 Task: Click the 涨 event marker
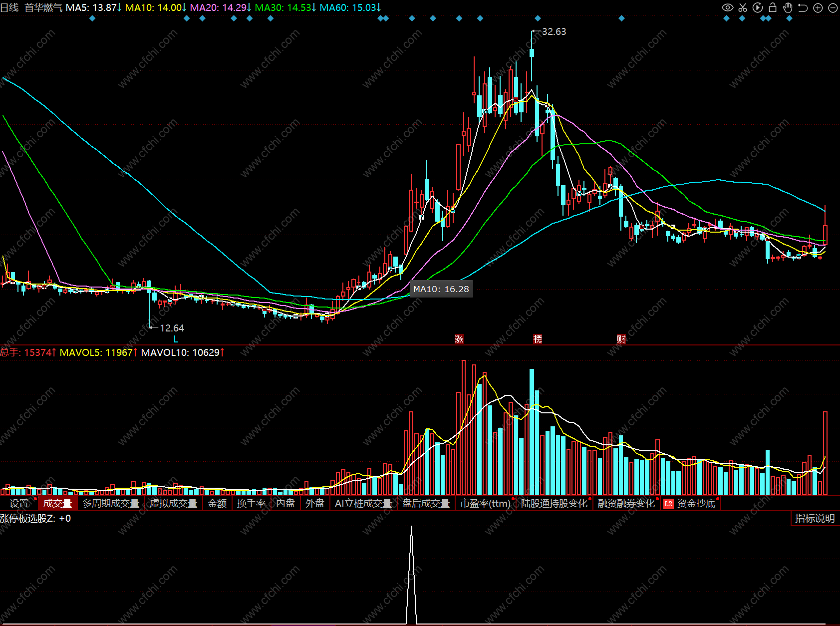tap(459, 339)
